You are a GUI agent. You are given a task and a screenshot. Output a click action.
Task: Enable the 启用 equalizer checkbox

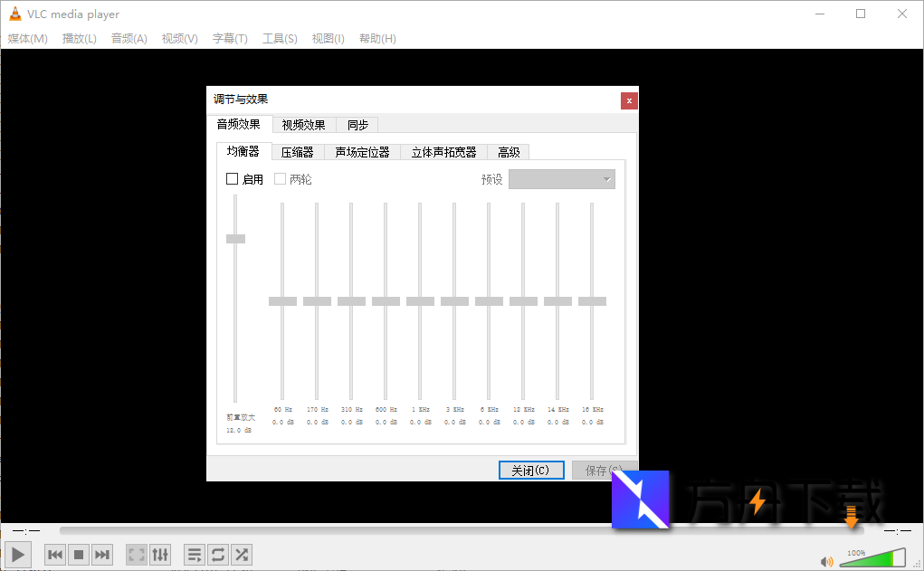coord(232,178)
